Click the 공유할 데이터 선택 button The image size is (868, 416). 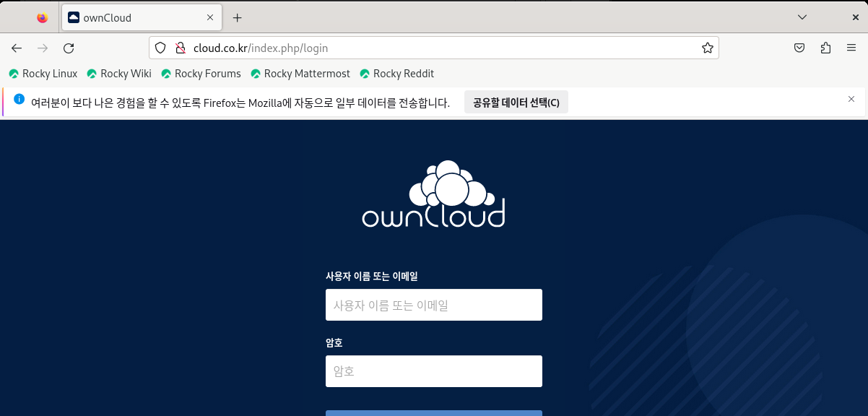516,103
